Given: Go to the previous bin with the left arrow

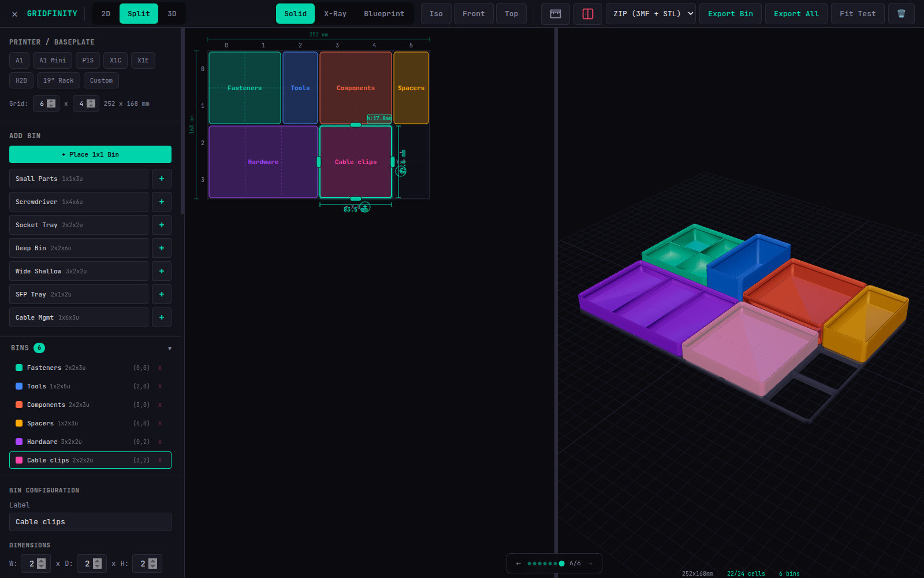Looking at the screenshot, I should (519, 564).
